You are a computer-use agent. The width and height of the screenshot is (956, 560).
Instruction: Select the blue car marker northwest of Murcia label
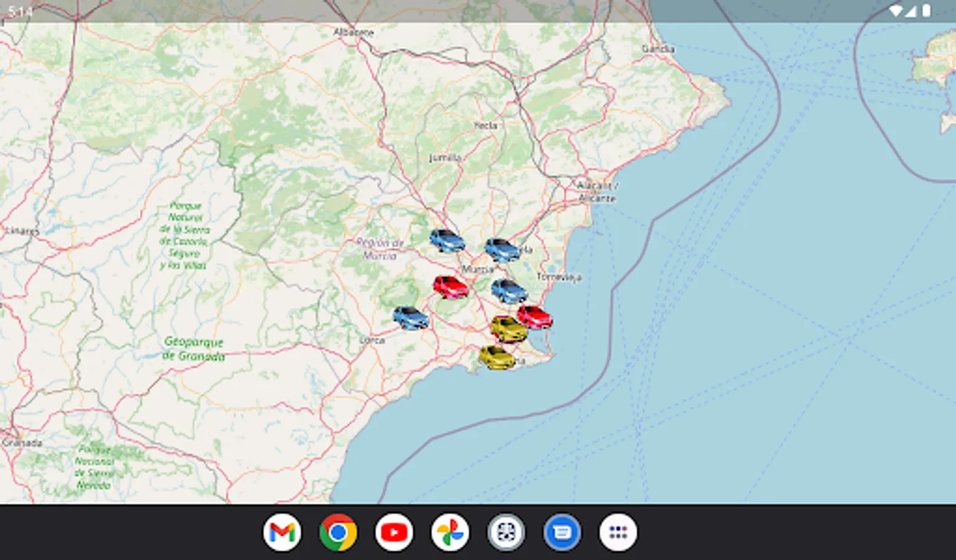[447, 240]
